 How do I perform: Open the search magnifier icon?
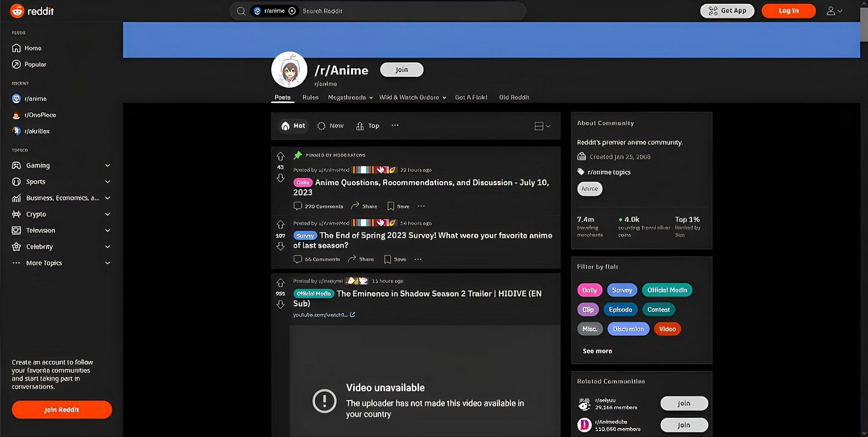tap(241, 11)
